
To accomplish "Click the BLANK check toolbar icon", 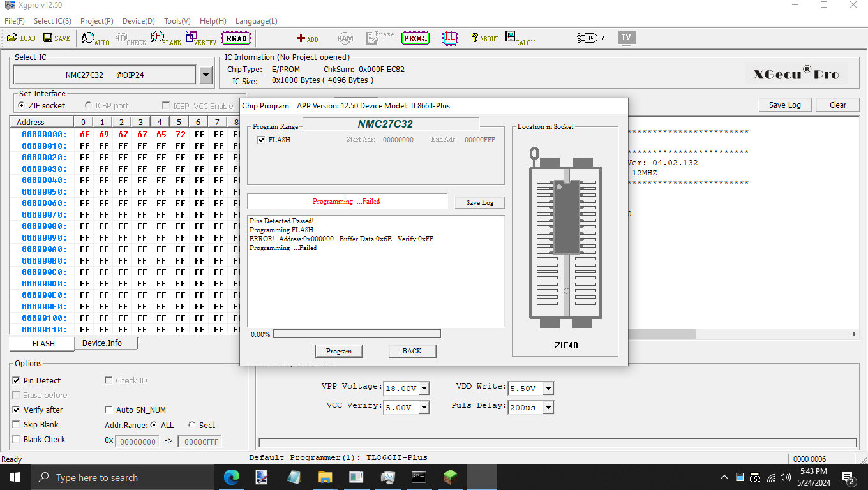I will point(166,39).
